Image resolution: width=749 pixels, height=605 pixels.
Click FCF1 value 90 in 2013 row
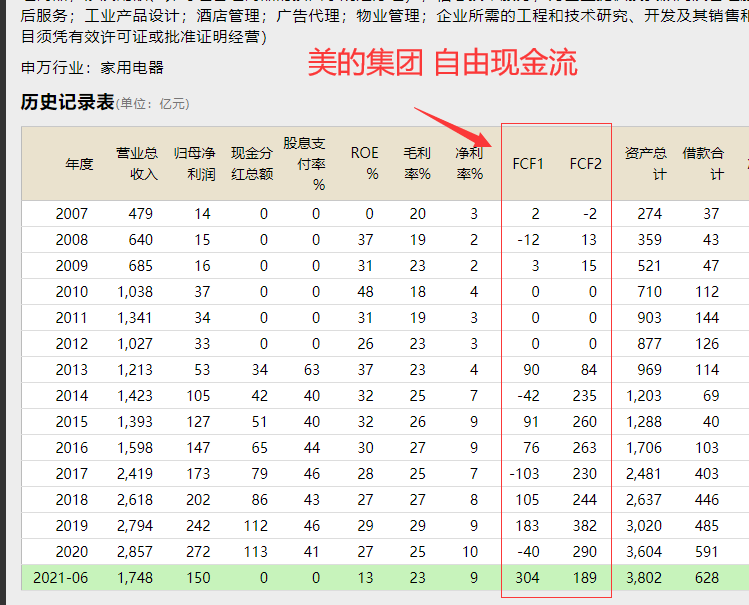(531, 370)
